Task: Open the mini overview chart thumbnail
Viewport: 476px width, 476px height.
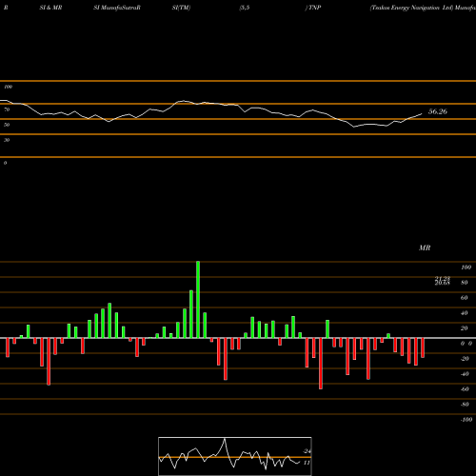Action: point(235,456)
